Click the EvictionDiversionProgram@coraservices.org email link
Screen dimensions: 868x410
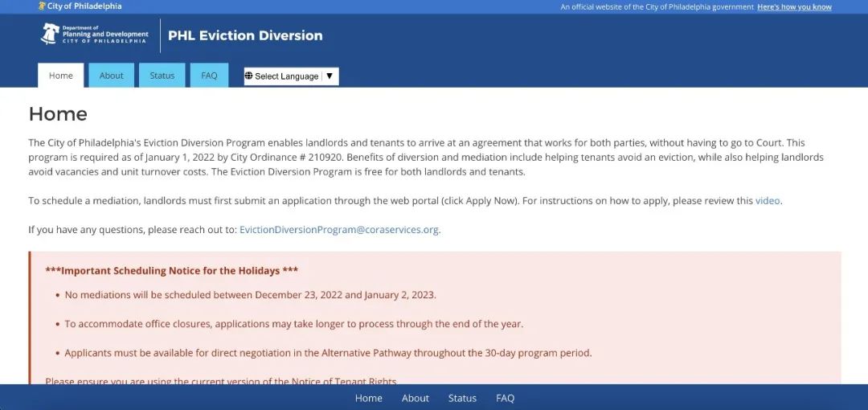(x=339, y=229)
